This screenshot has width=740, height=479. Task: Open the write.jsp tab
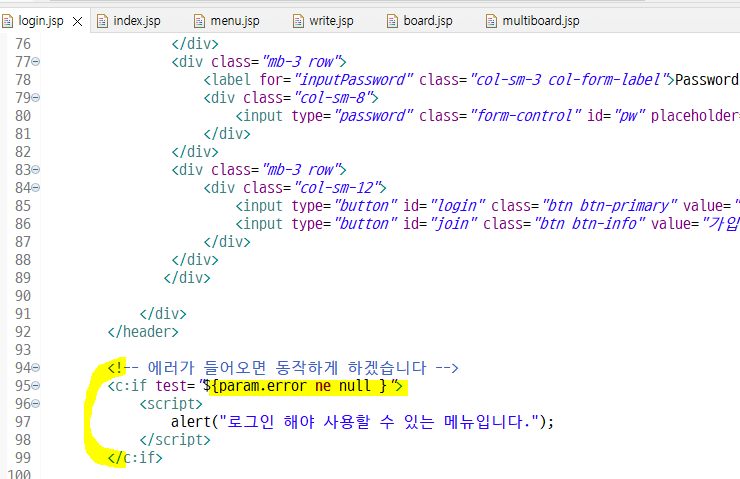[331, 21]
